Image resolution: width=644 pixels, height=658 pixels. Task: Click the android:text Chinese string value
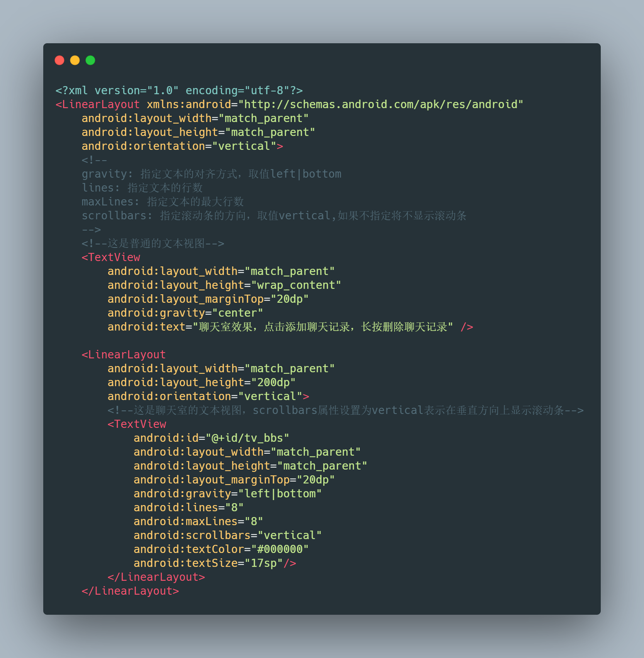(323, 327)
